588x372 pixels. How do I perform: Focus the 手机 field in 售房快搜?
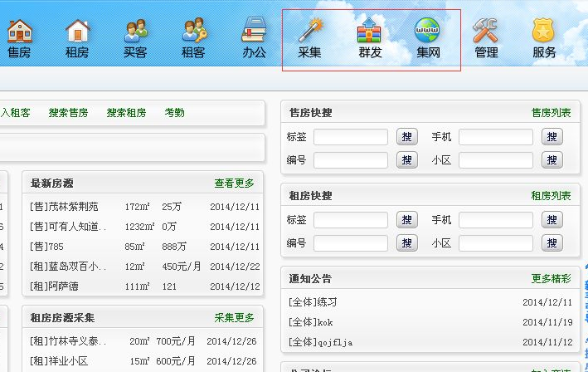tap(496, 137)
